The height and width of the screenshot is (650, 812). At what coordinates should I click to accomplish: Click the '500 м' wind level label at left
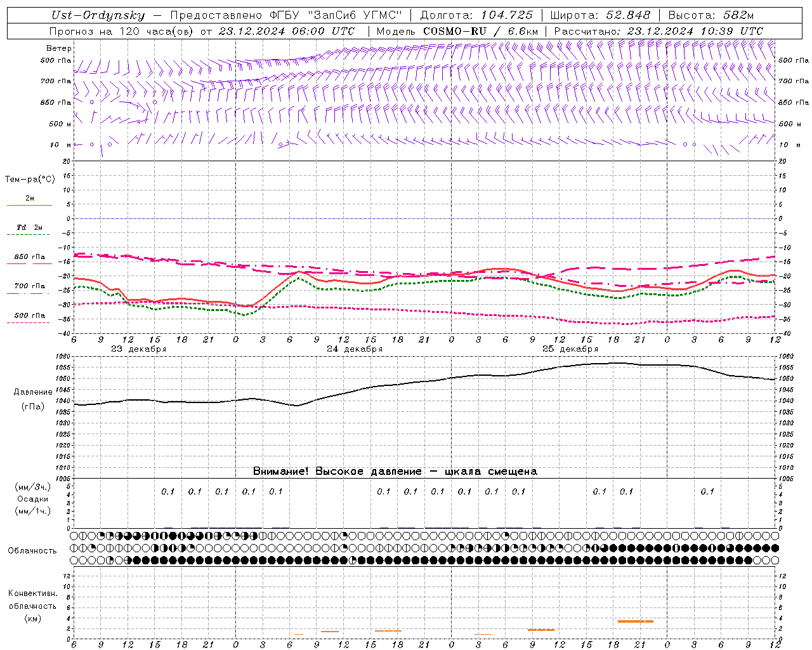(x=60, y=124)
